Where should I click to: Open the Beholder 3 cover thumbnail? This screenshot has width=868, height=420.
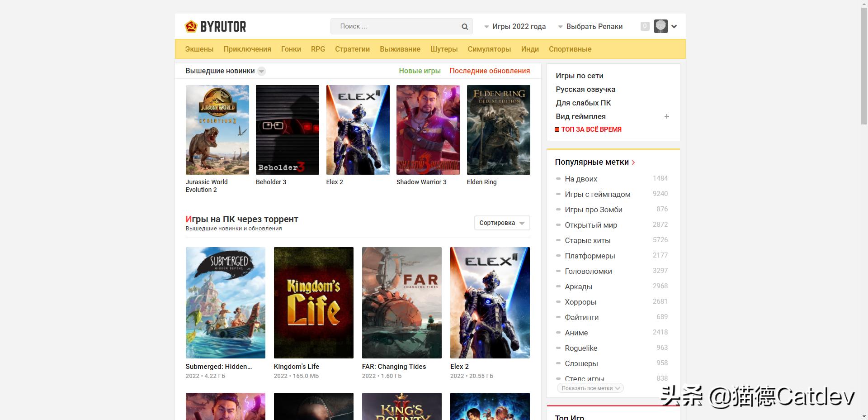click(x=288, y=130)
